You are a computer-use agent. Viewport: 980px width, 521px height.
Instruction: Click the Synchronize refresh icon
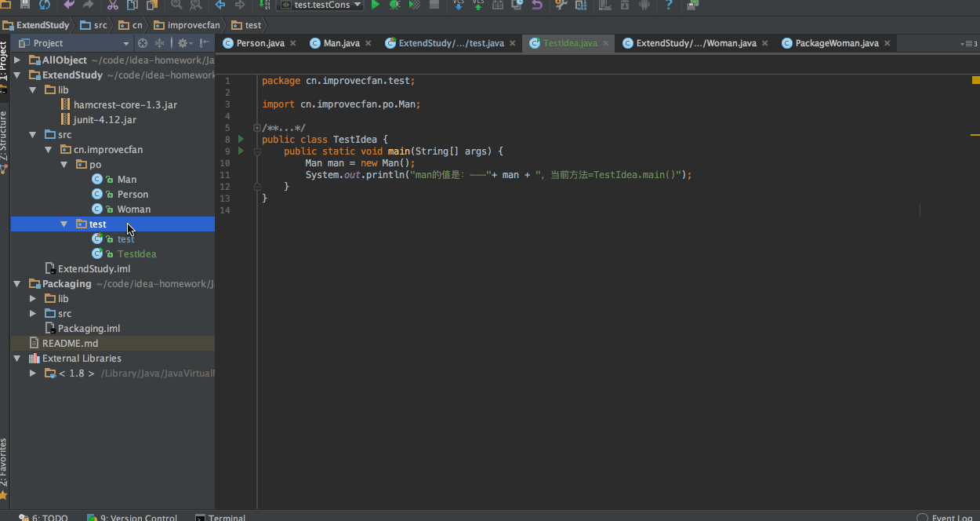(x=45, y=5)
